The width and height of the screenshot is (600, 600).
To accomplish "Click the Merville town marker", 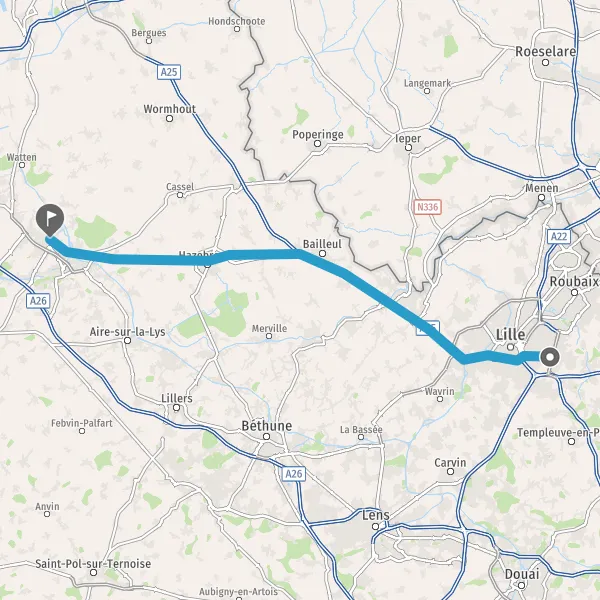I will coord(269,336).
